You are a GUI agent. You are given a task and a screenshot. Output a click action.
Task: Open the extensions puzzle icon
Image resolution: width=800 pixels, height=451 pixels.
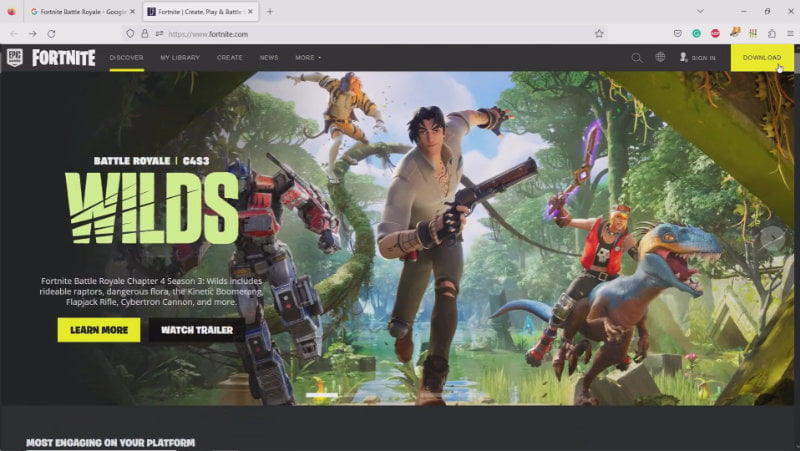[772, 34]
